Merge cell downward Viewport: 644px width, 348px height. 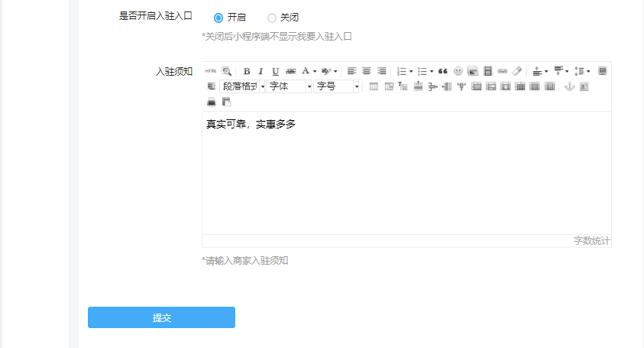pyautogui.click(x=506, y=86)
